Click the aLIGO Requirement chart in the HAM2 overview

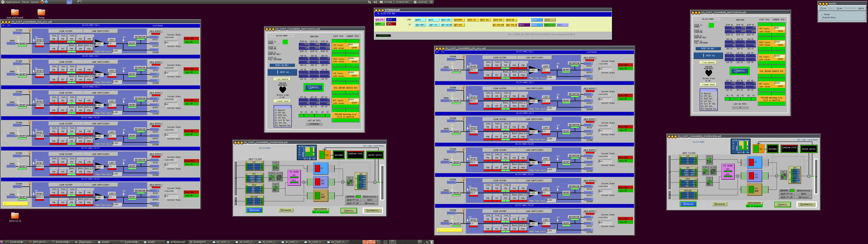point(307,152)
